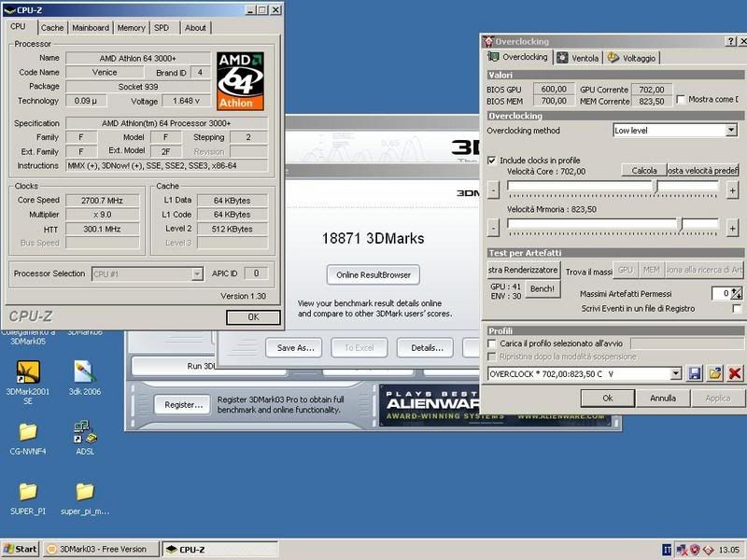Click Annulla in the Overclocking window
The height and width of the screenshot is (560, 747).
[x=663, y=399]
